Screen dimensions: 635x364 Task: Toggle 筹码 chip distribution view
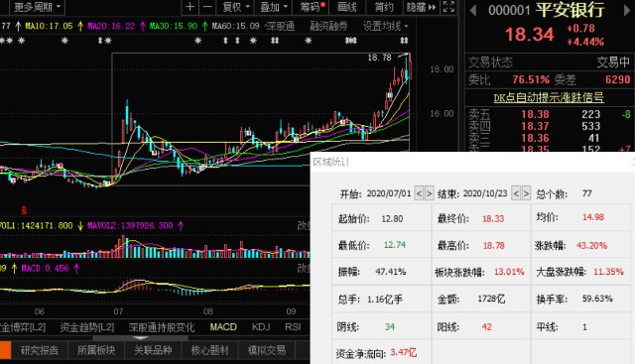pyautogui.click(x=313, y=7)
